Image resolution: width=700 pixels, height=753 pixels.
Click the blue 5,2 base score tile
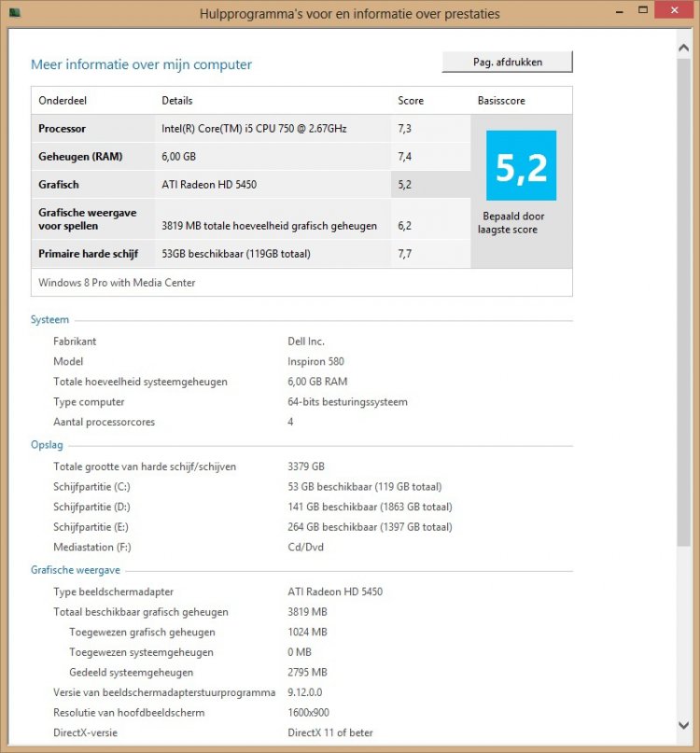tap(522, 166)
